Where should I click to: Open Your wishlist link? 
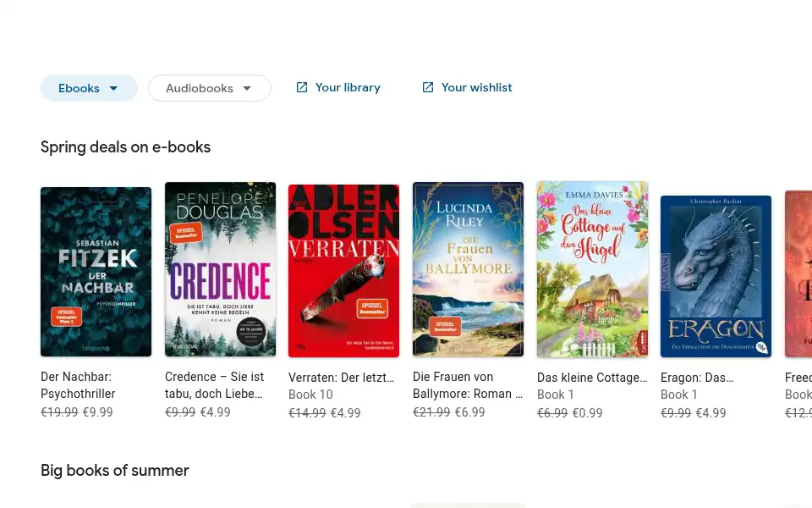click(476, 87)
